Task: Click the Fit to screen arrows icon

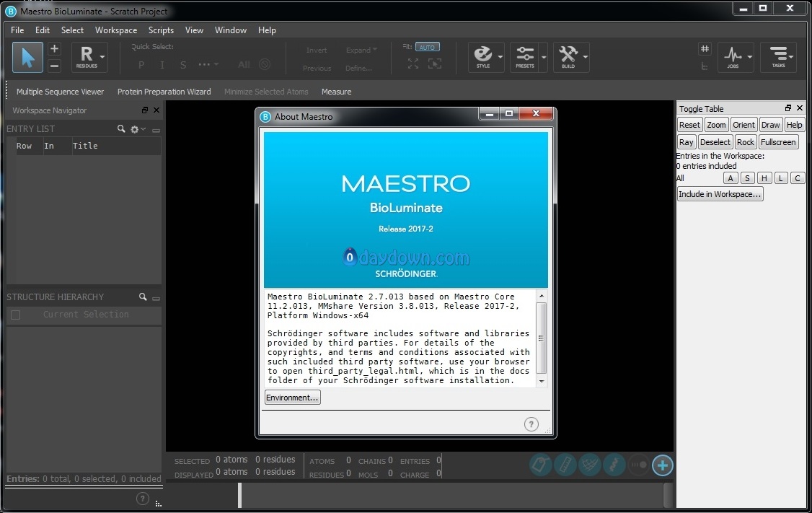Action: point(412,63)
